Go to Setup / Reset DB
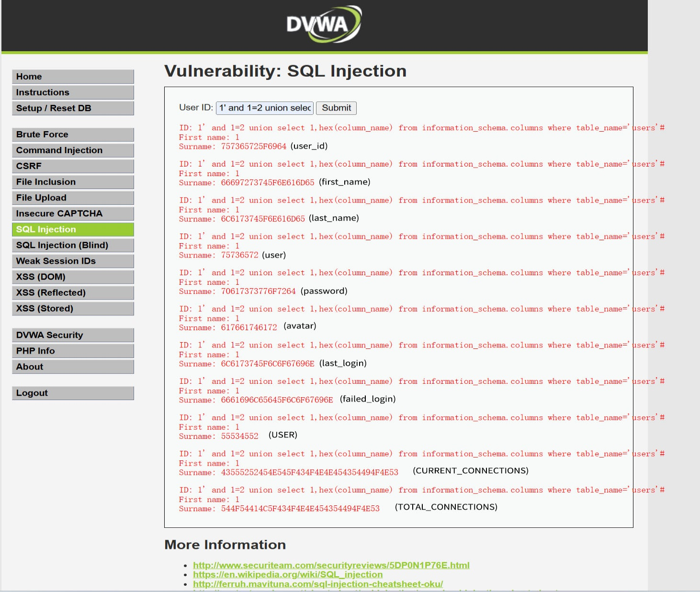700x592 pixels. 73,108
